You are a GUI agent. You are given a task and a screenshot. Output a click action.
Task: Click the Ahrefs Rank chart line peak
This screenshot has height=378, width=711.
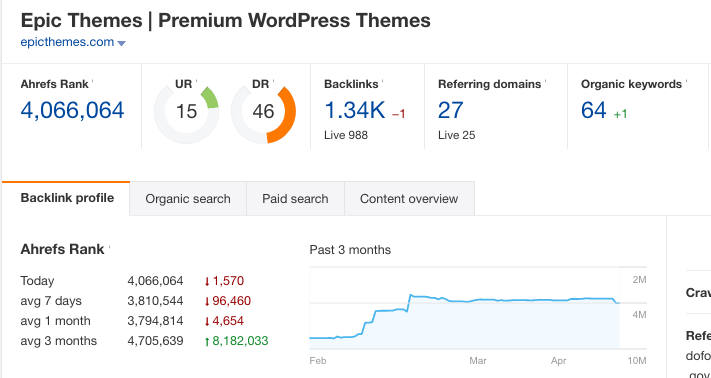point(411,295)
